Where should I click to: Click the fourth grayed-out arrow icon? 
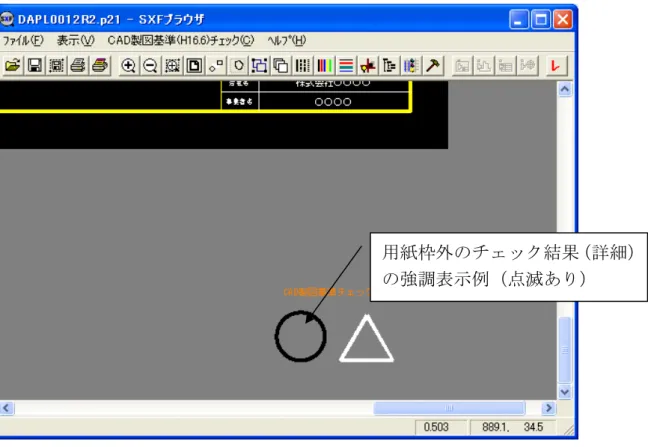527,65
